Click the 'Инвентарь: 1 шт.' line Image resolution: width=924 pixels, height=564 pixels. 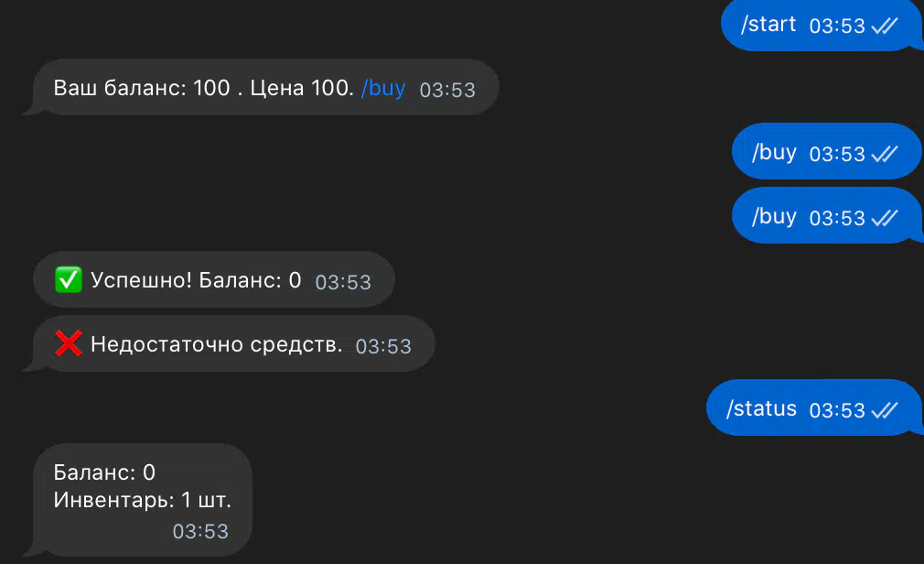143,500
